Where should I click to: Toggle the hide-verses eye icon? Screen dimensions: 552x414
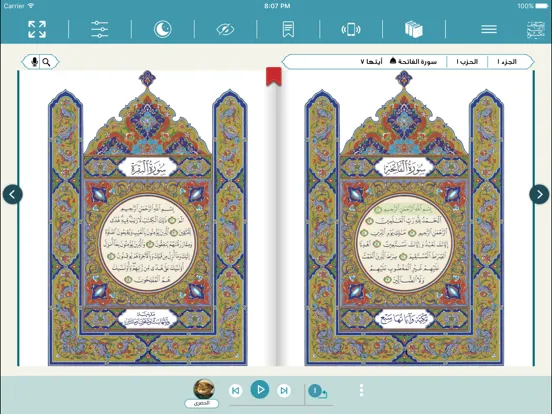tap(225, 30)
